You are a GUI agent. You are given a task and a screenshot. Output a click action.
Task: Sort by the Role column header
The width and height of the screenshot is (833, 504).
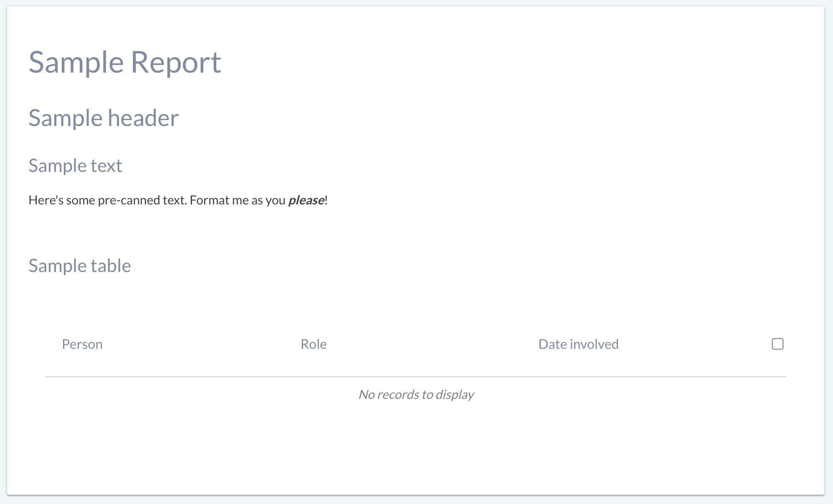tap(313, 344)
